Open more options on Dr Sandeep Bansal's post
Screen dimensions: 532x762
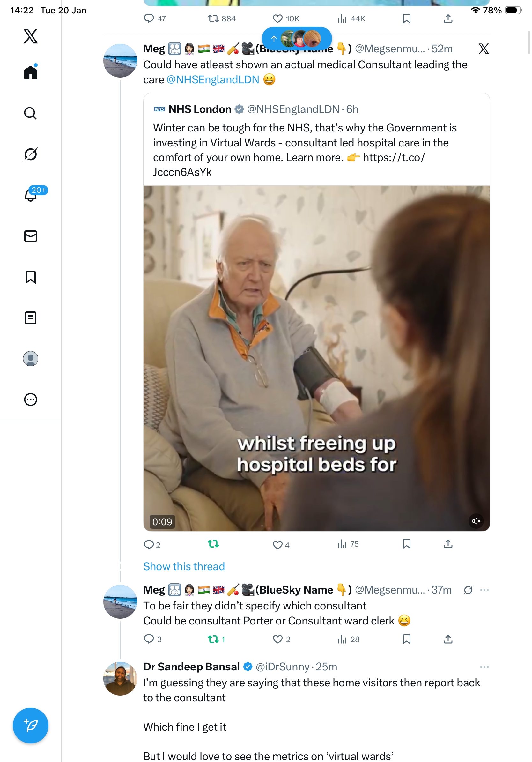484,667
